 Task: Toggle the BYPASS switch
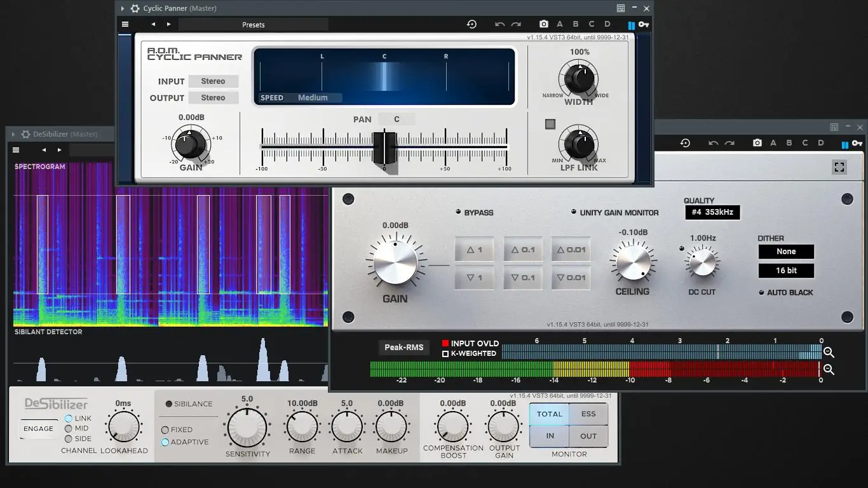point(458,212)
